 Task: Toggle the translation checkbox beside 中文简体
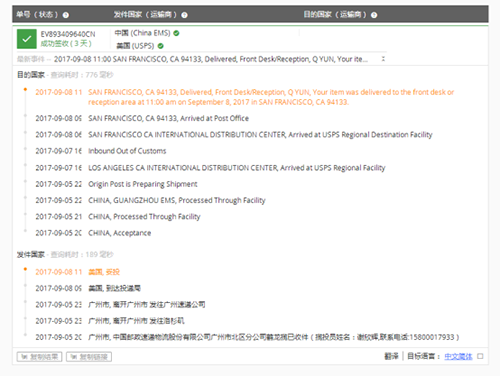[x=480, y=356]
